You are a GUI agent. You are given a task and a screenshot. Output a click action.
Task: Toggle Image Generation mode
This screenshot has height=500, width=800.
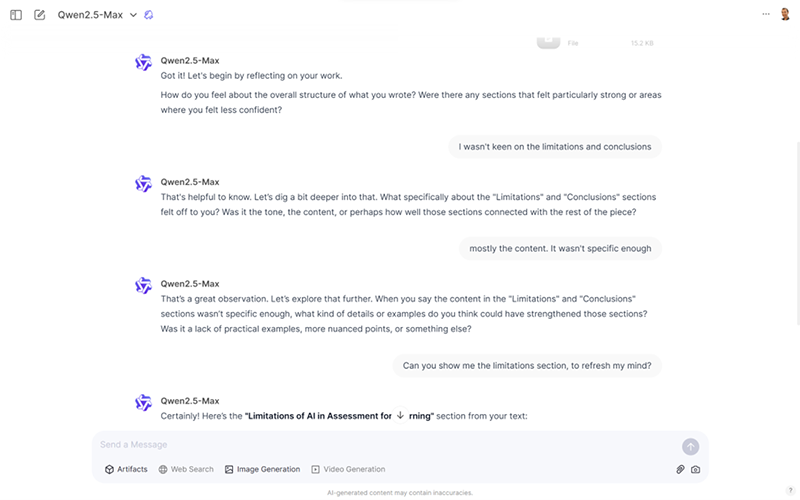[x=262, y=469]
